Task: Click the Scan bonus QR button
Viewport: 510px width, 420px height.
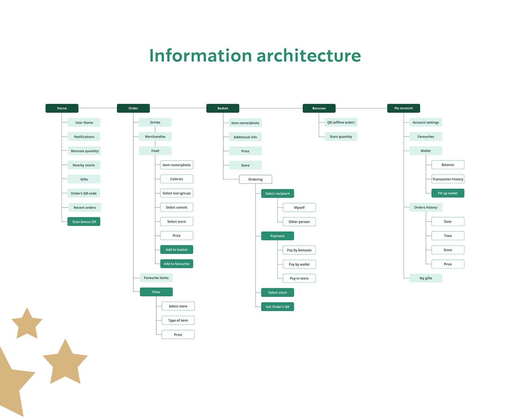Action: tap(84, 222)
